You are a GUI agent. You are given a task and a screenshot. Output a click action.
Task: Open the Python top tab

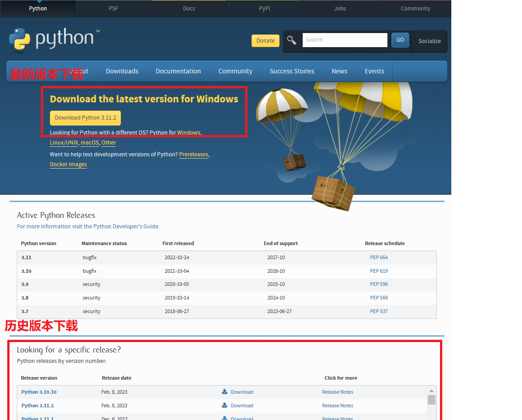coord(38,9)
